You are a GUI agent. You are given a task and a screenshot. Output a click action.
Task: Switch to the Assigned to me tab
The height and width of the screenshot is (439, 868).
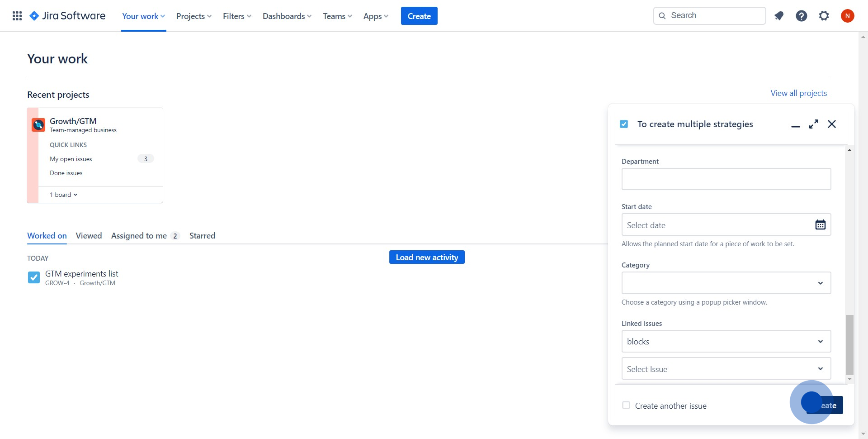[139, 236]
